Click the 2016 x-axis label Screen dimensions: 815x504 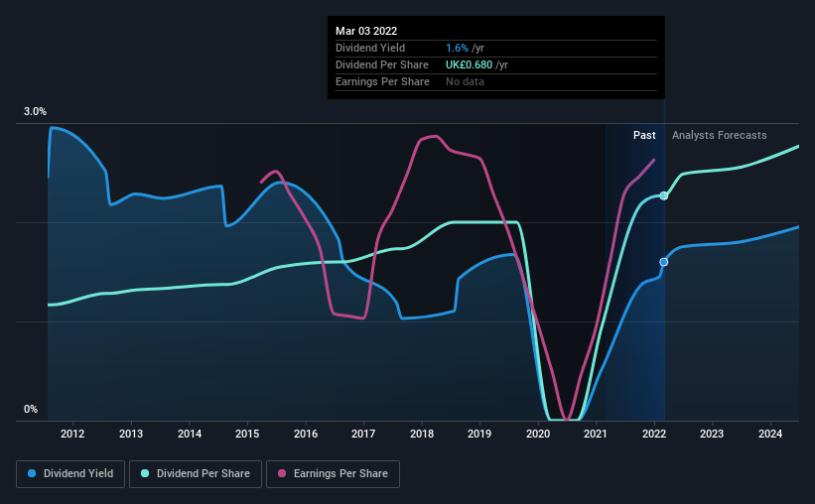pyautogui.click(x=306, y=434)
